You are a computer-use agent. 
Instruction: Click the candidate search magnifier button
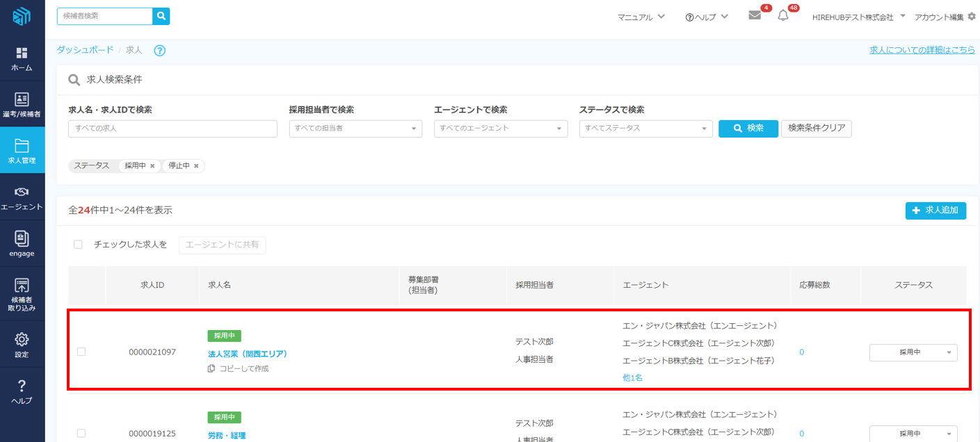(161, 16)
